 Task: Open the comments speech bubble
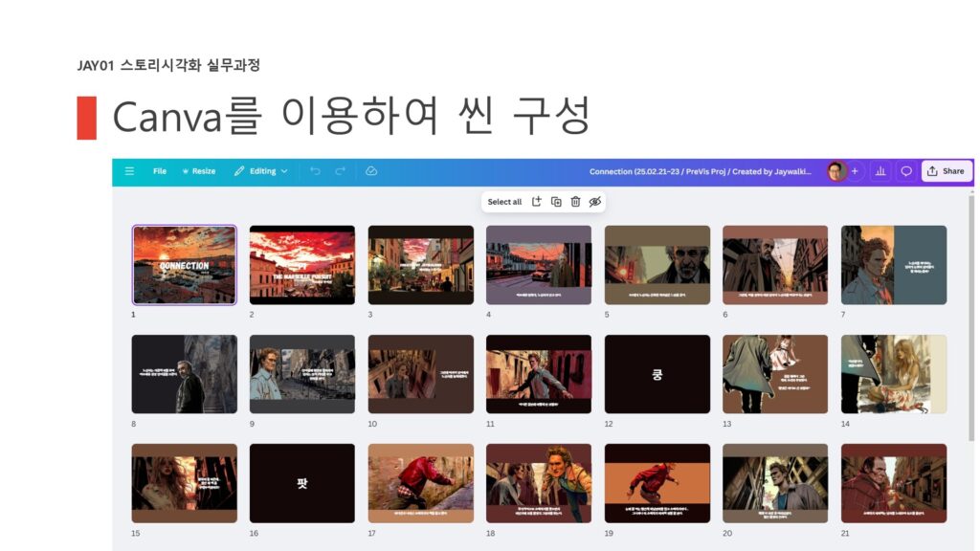click(906, 171)
